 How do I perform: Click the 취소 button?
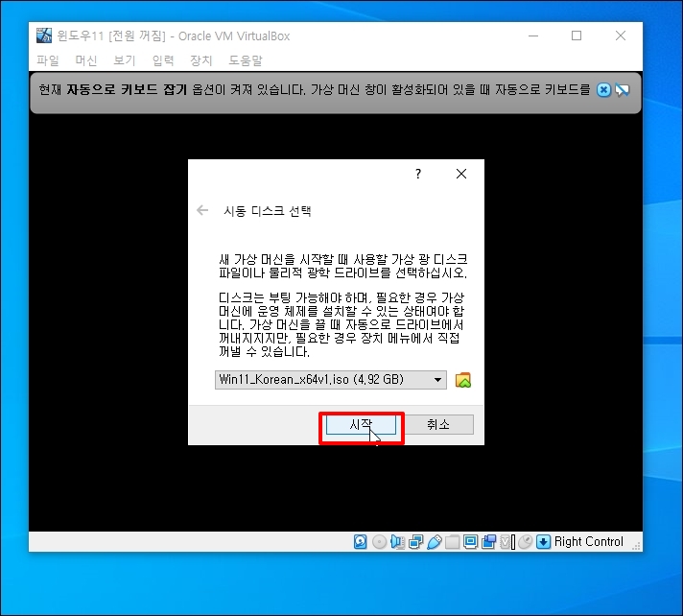(x=437, y=424)
